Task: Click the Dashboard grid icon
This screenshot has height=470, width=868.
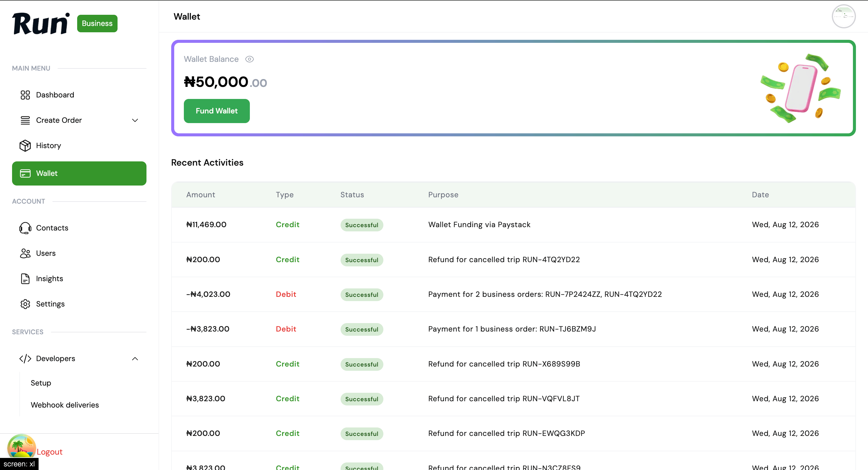Action: [25, 95]
